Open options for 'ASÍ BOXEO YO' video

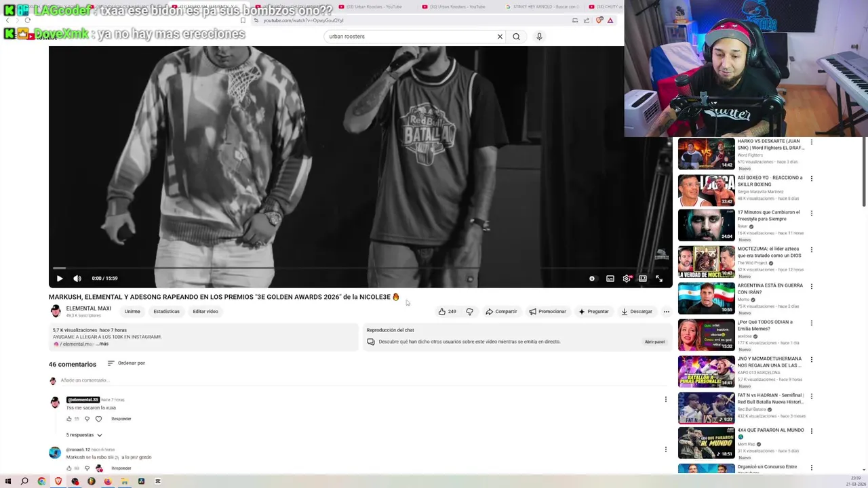pyautogui.click(x=812, y=179)
